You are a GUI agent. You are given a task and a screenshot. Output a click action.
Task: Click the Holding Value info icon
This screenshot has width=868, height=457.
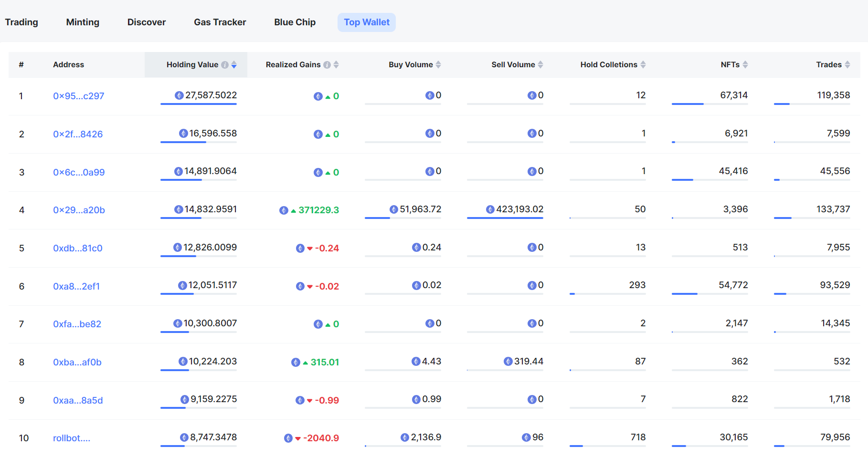(x=225, y=65)
